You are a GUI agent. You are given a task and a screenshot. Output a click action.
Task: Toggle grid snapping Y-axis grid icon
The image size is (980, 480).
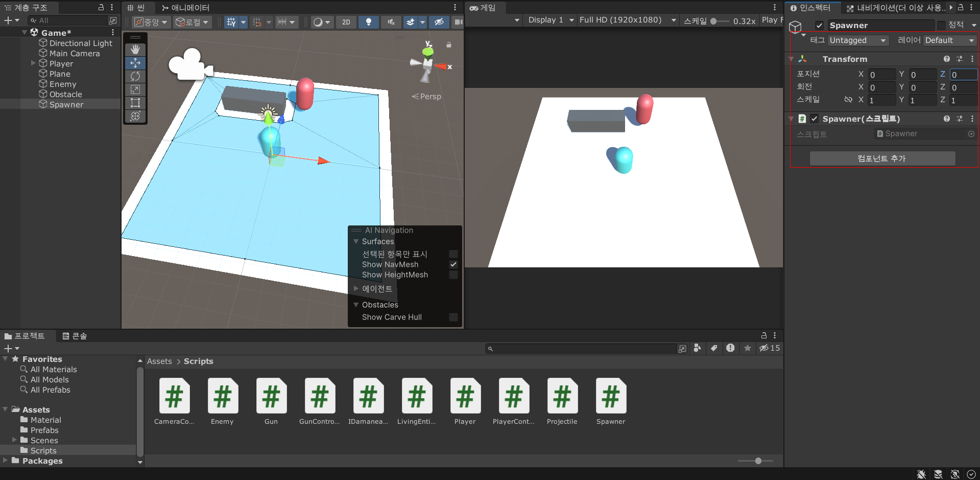coord(231,22)
